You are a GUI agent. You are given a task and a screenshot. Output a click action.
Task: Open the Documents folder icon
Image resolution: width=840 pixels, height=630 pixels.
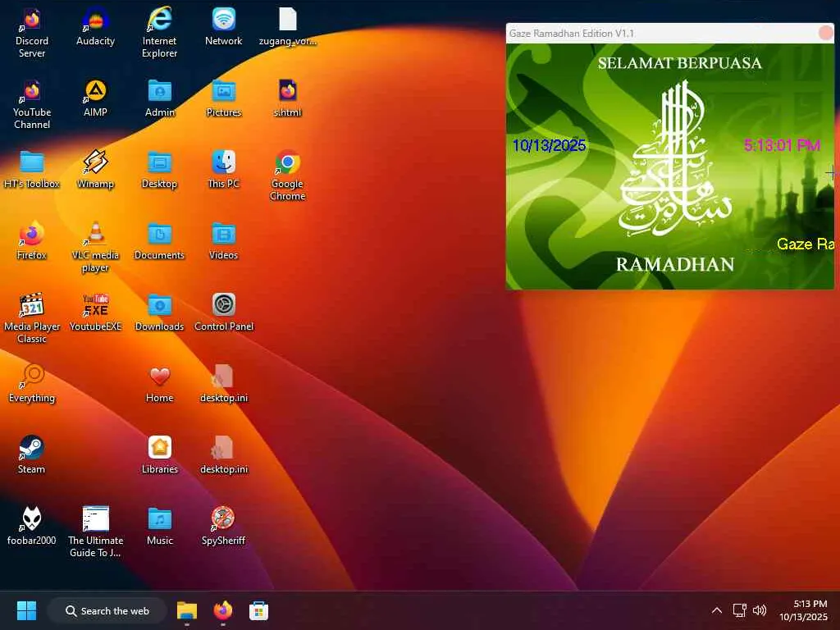click(x=160, y=241)
